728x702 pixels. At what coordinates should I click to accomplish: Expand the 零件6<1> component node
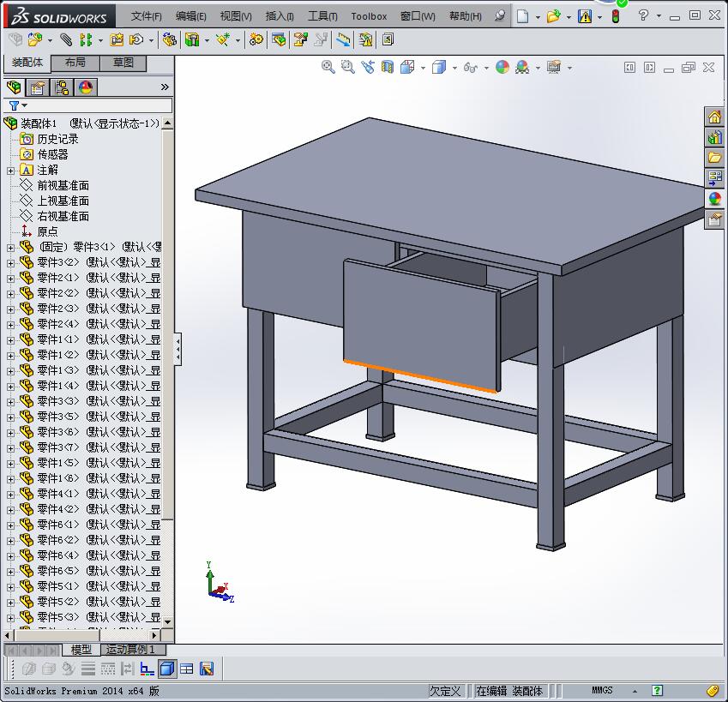click(x=10, y=525)
